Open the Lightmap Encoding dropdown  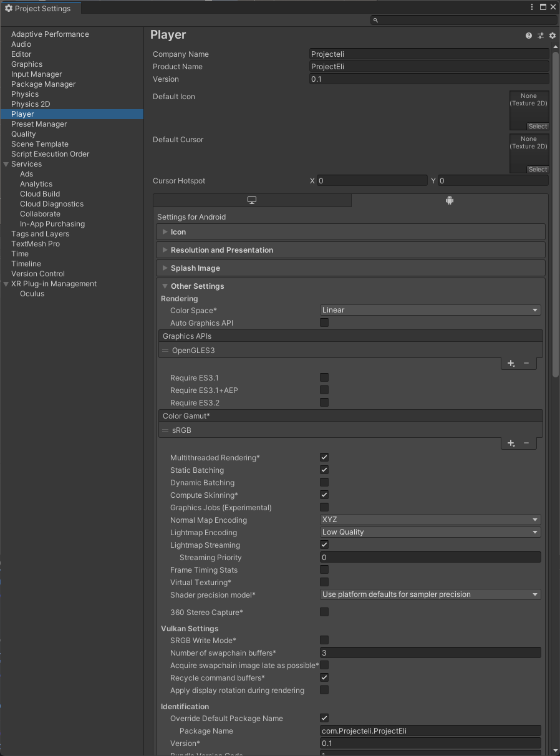click(430, 532)
